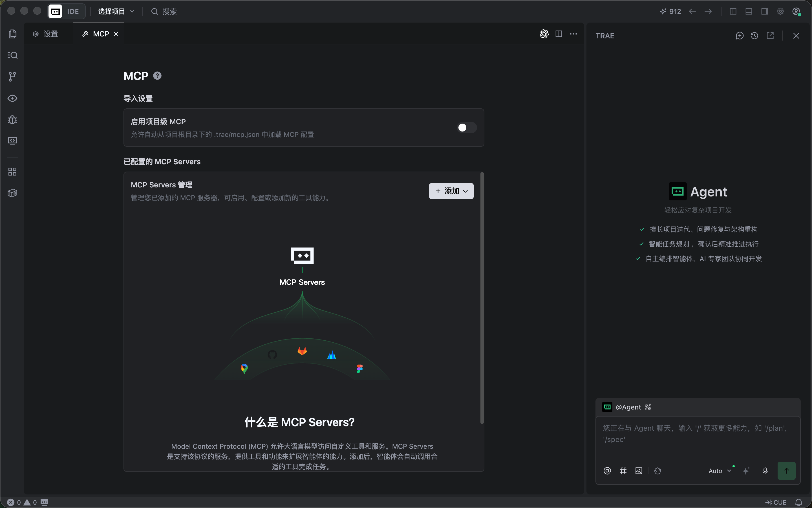This screenshot has width=812, height=508.
Task: Open the Source Control branch icon
Action: 12,76
